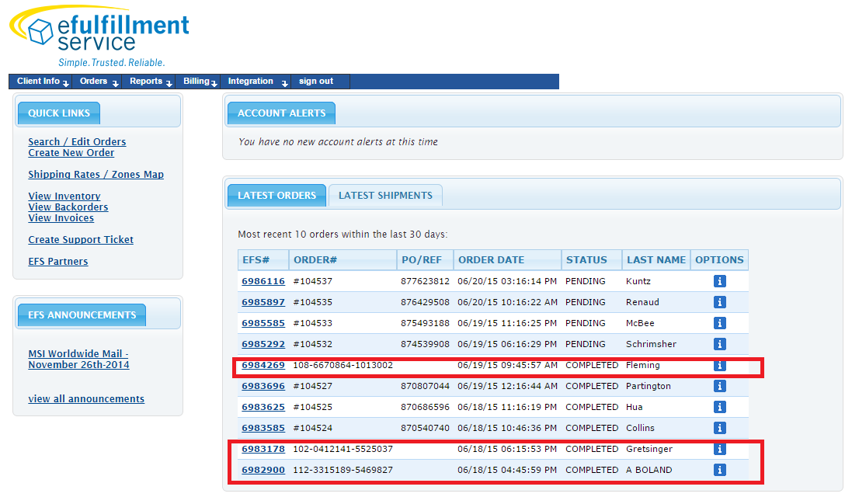Expand the Integration menu
This screenshot has width=852, height=504.
point(256,82)
